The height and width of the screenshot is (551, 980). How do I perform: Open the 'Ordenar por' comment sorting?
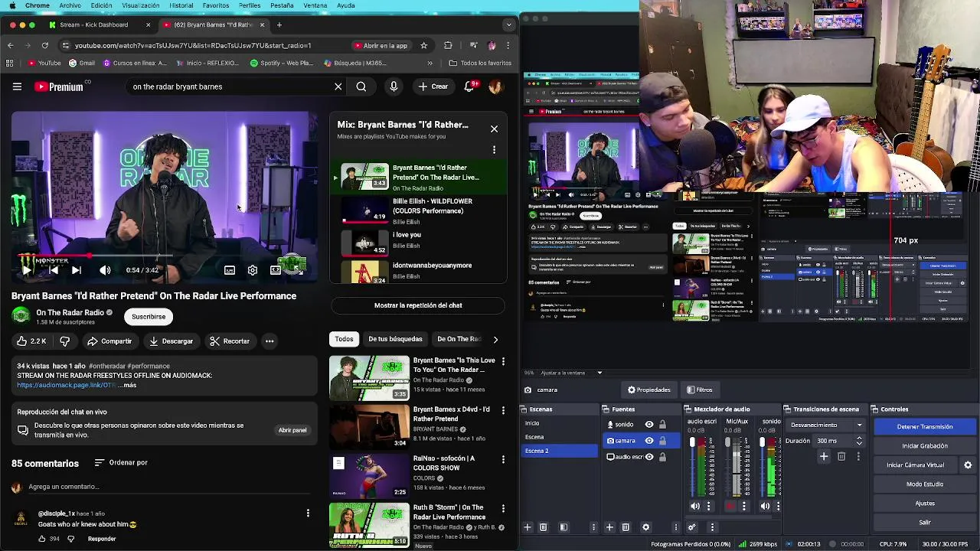tap(121, 463)
